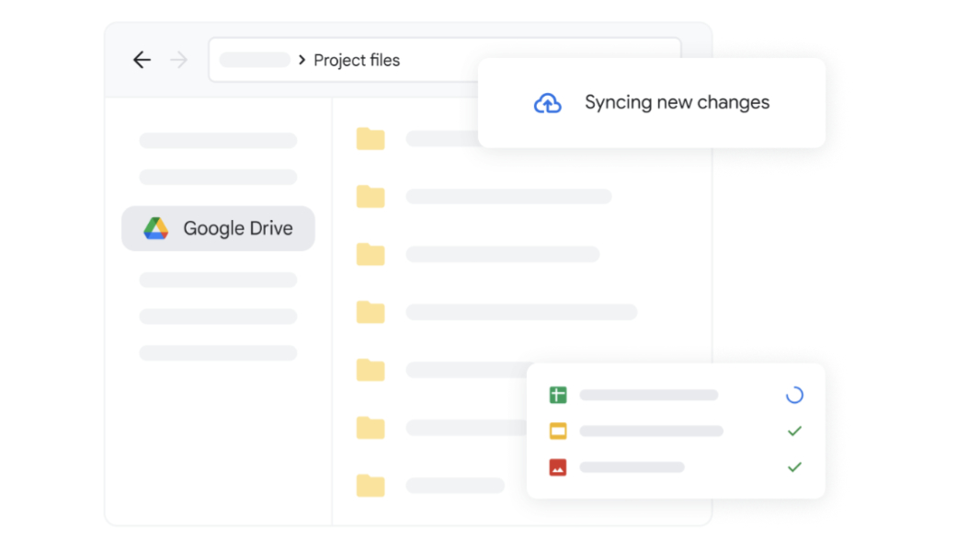Click the red Google Slides file icon

pyautogui.click(x=557, y=466)
